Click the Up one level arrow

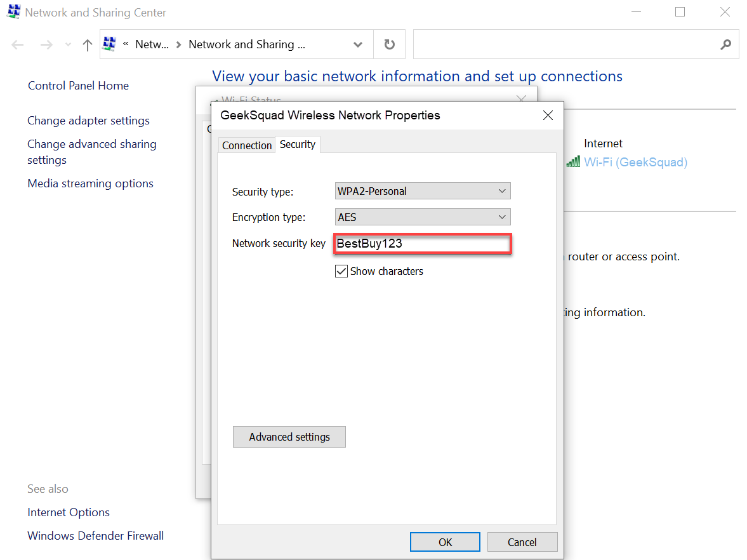click(88, 44)
